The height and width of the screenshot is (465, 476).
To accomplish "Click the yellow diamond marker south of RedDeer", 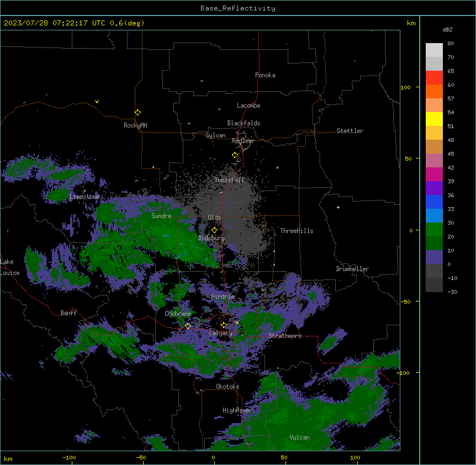I will point(235,155).
